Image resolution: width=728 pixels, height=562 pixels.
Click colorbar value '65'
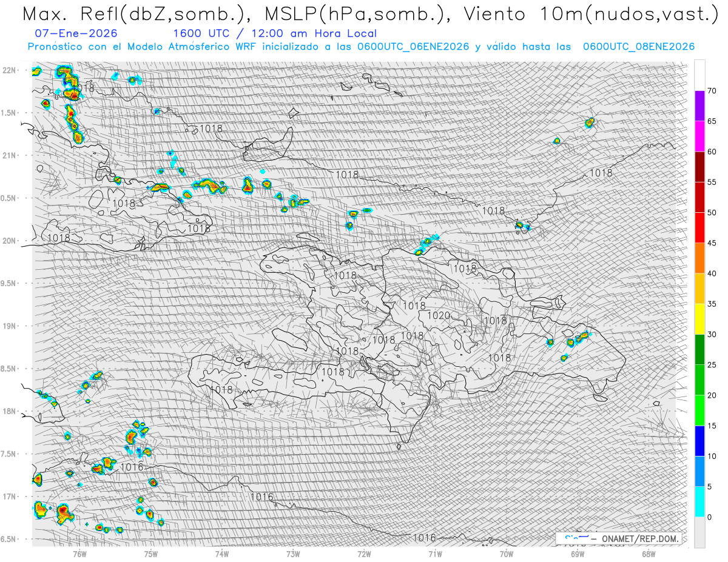point(712,121)
